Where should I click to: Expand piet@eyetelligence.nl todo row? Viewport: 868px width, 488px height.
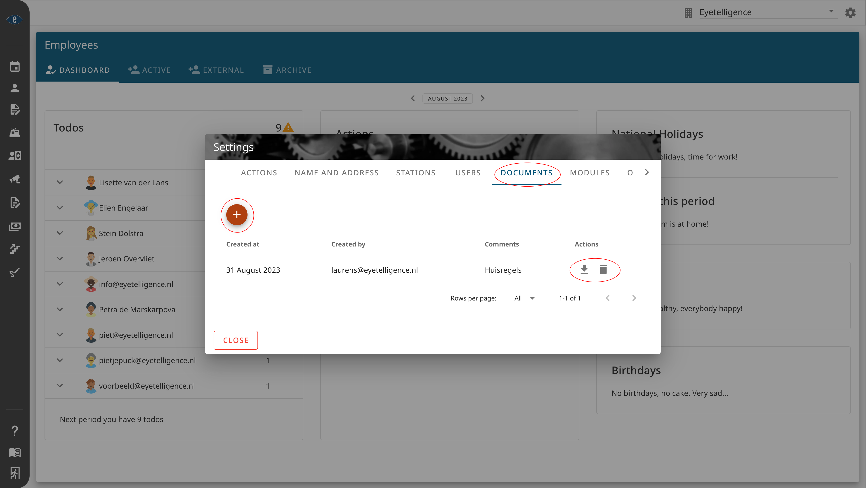(60, 335)
